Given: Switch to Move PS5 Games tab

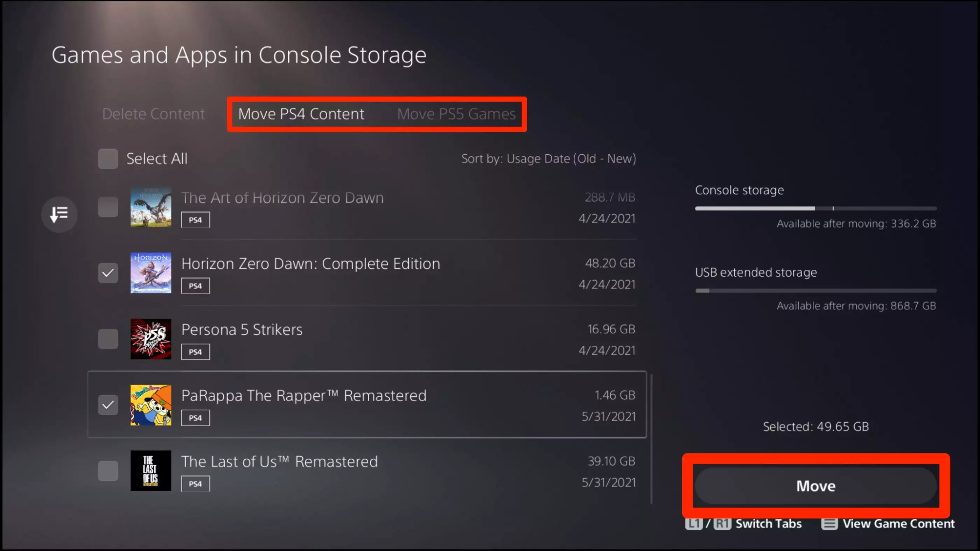Looking at the screenshot, I should 456,114.
